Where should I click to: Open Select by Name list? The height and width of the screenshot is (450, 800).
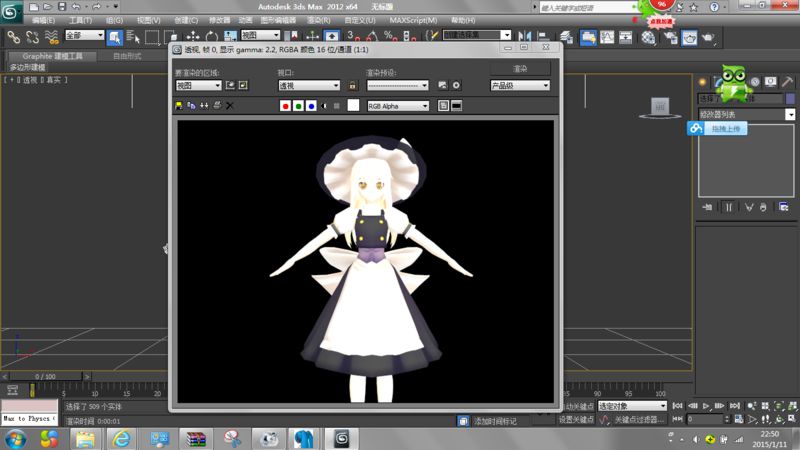tap(133, 37)
